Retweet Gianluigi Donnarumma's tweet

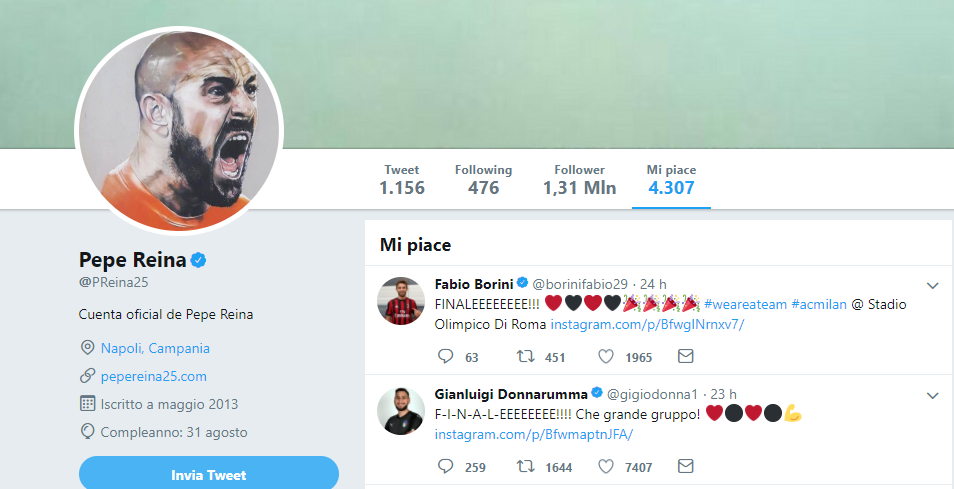pyautogui.click(x=523, y=467)
